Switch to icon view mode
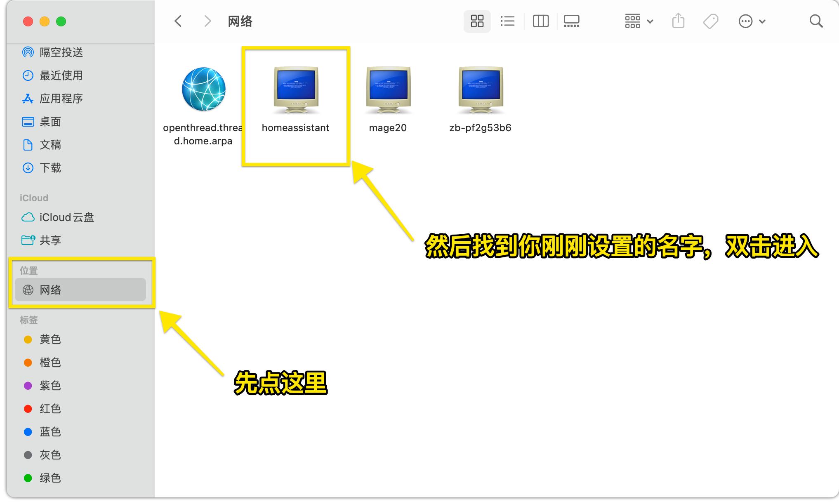The image size is (839, 504). tap(477, 21)
